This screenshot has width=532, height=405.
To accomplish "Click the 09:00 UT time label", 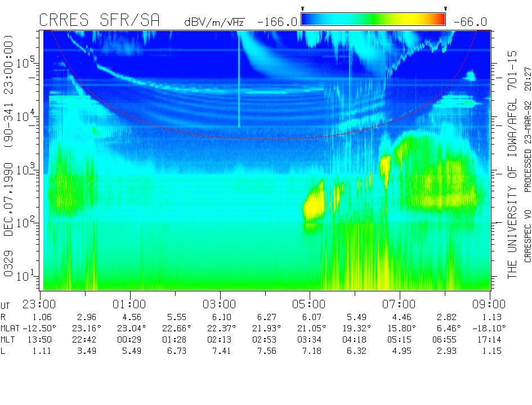I will coord(490,304).
